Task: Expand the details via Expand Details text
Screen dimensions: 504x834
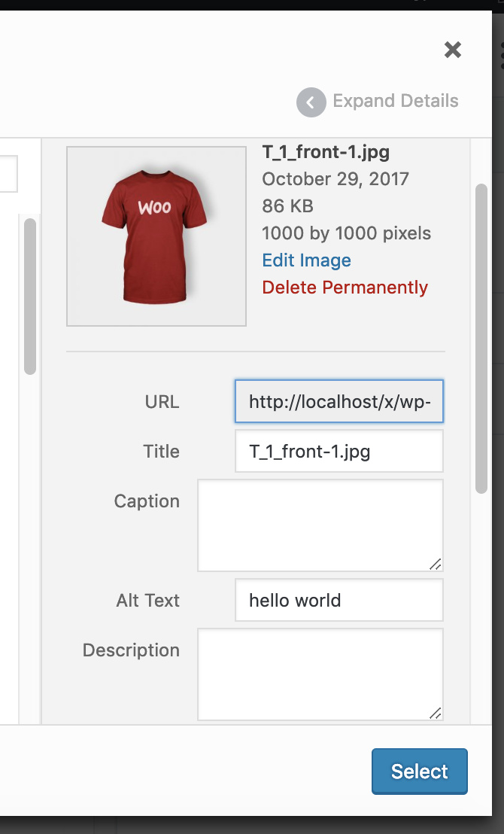Action: pos(395,102)
